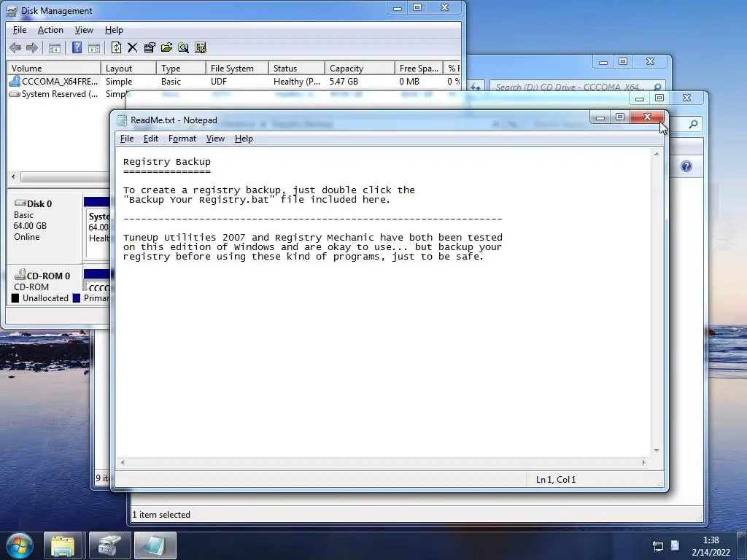Close the ReadMe.txt Notepad window

pyautogui.click(x=647, y=117)
